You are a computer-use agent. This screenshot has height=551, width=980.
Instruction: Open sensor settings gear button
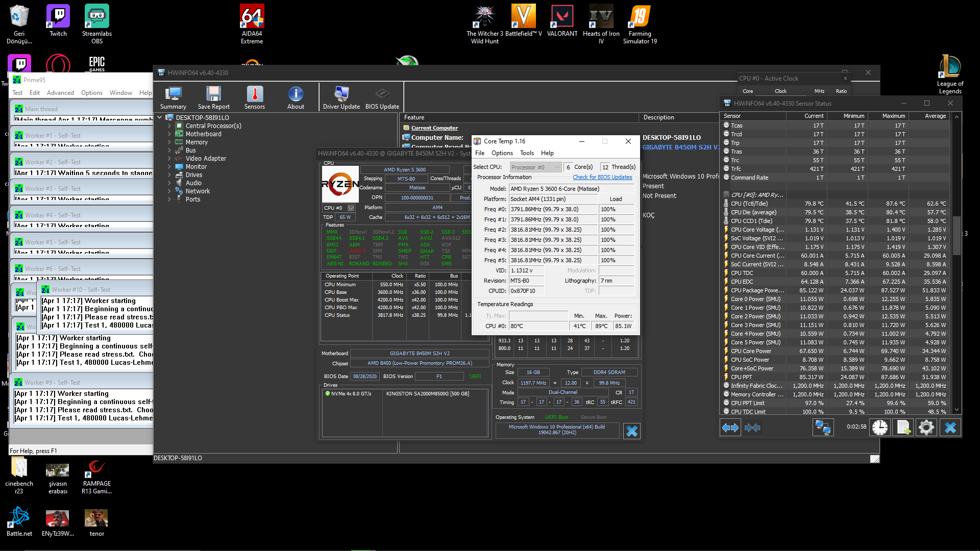point(926,428)
